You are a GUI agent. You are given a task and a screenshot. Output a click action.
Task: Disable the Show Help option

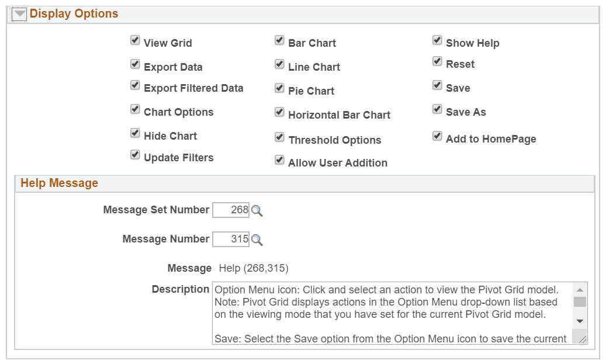pos(437,40)
